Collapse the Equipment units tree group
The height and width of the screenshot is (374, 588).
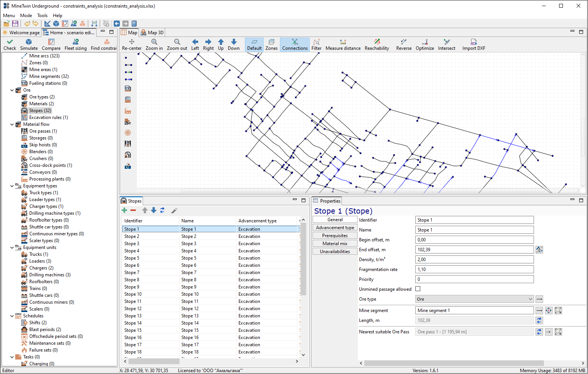[x=12, y=247]
